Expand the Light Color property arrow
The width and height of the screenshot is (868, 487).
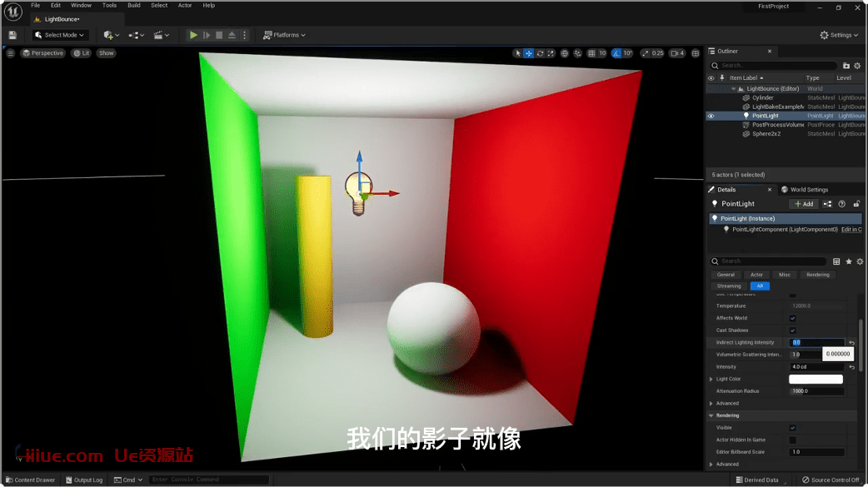tap(711, 379)
